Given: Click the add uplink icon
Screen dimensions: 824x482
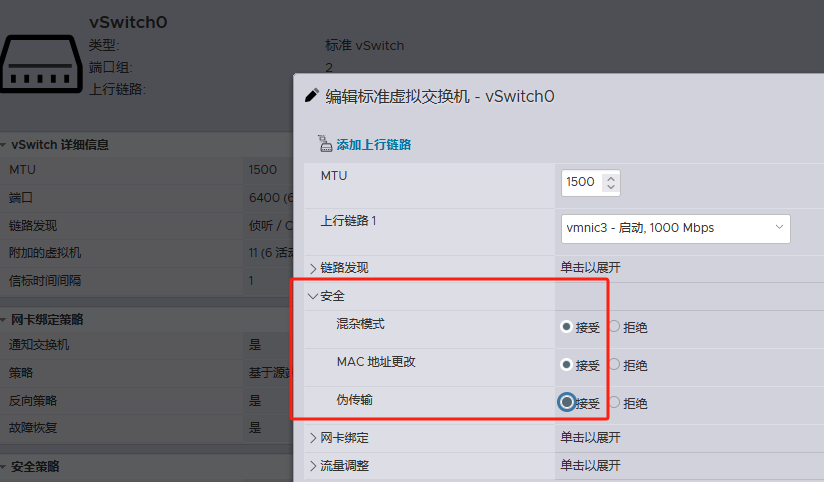Looking at the screenshot, I should coord(325,143).
